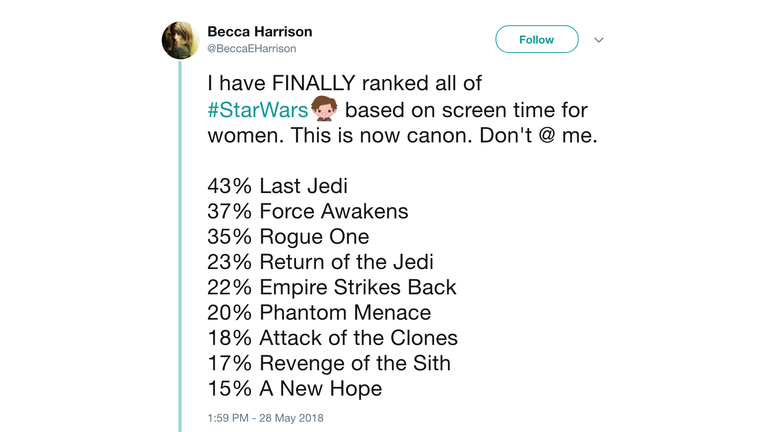Select the "15% A New Hope" line
Screen dimensions: 768x432
point(294,389)
